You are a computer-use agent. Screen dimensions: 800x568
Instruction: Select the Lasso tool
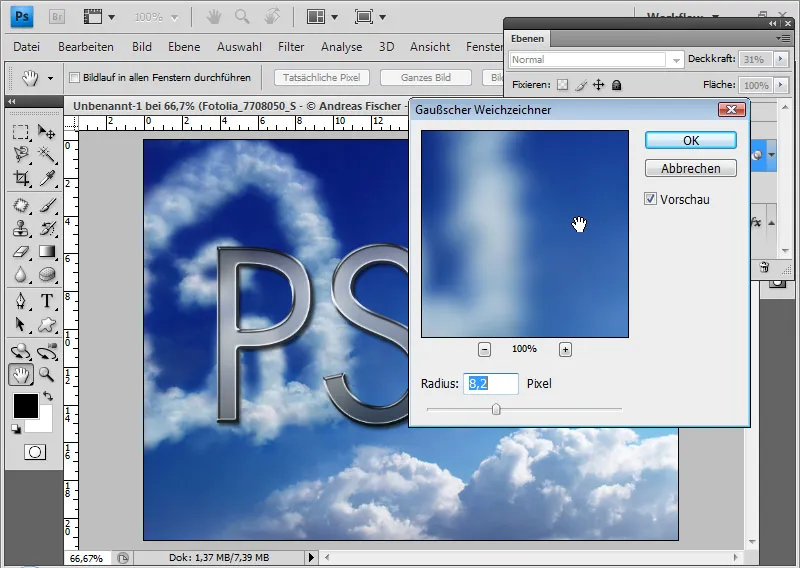(20, 154)
